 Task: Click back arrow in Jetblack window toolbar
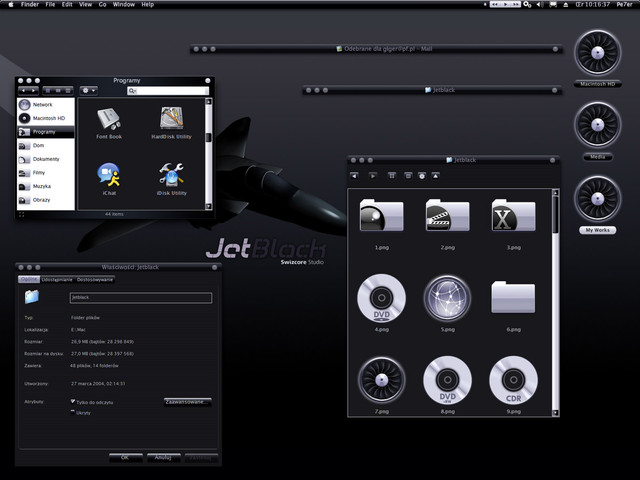coord(354,176)
